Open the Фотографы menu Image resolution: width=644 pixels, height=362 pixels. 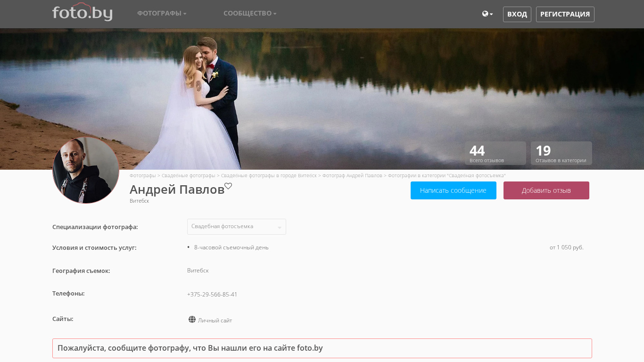point(162,13)
